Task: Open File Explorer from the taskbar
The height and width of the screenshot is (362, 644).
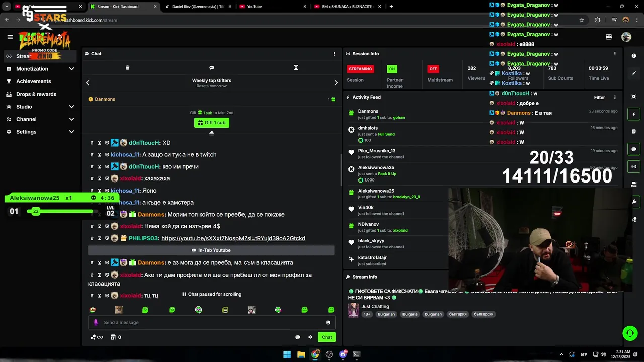Action: point(301,354)
